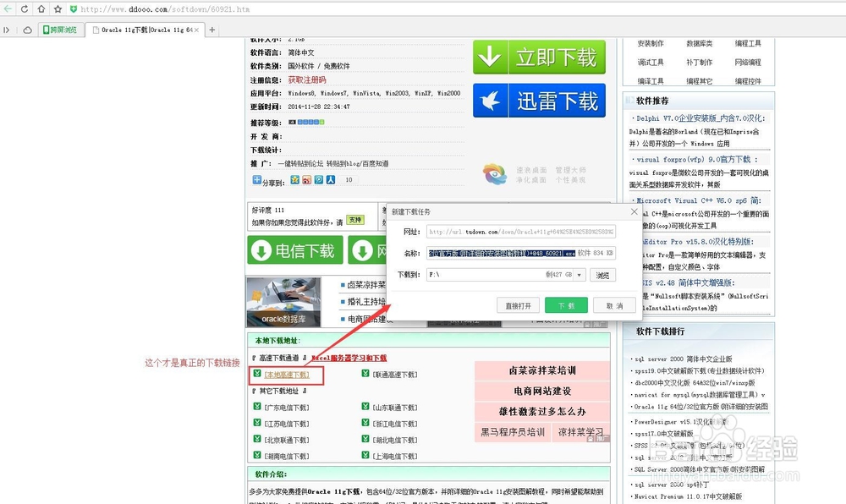846x504 pixels.
Task: Click the 浏览 browse button
Action: point(602,275)
